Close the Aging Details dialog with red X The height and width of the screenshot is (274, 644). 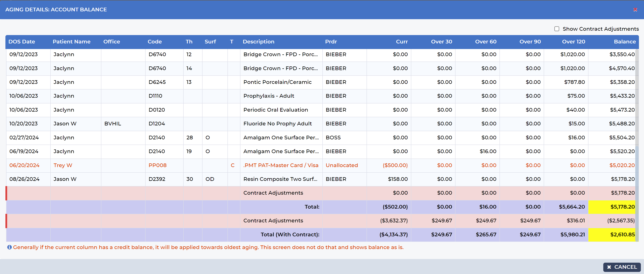(x=635, y=9)
